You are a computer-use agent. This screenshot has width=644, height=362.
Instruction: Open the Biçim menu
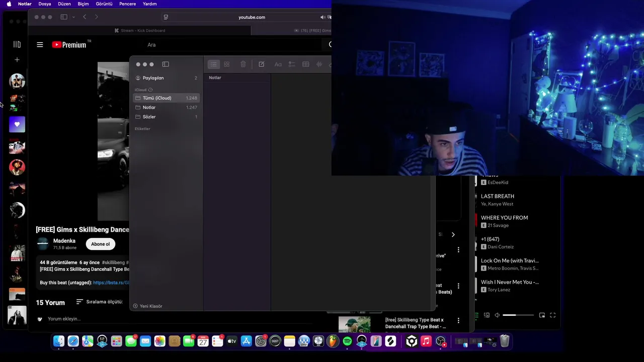tap(83, 4)
